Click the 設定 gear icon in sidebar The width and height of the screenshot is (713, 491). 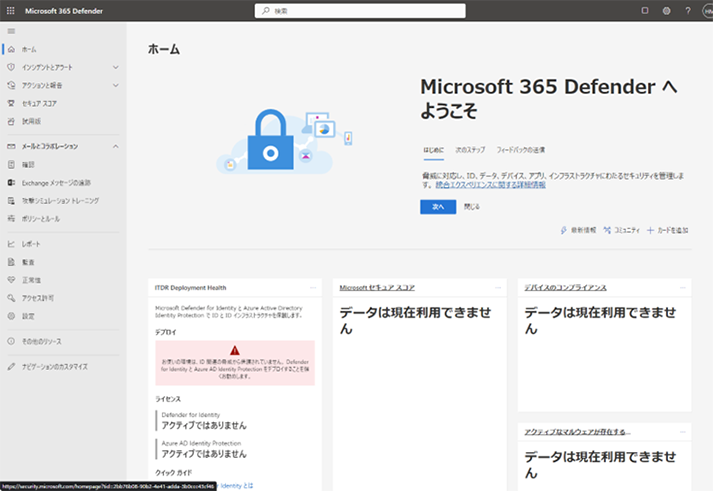tap(11, 316)
